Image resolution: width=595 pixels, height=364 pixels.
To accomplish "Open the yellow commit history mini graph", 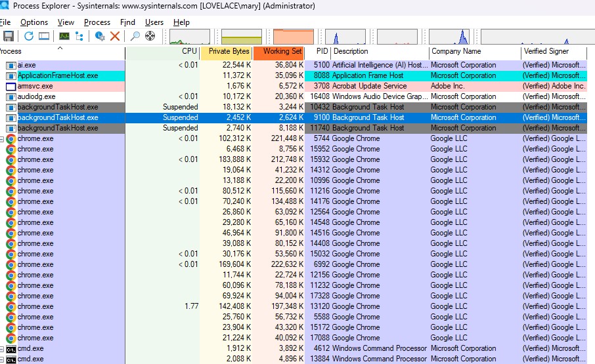I will point(242,37).
